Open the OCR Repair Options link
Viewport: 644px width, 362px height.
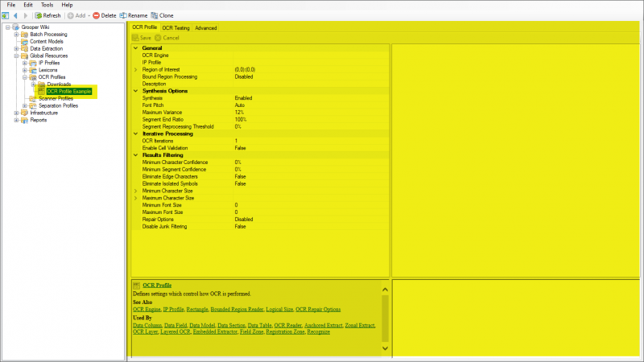click(x=318, y=310)
